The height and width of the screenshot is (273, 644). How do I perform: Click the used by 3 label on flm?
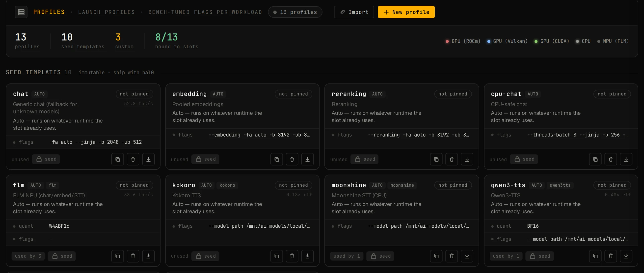pos(28,256)
